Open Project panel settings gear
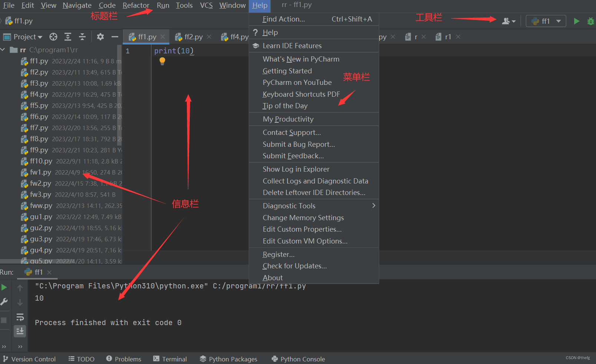This screenshot has height=364, width=596. [x=100, y=37]
